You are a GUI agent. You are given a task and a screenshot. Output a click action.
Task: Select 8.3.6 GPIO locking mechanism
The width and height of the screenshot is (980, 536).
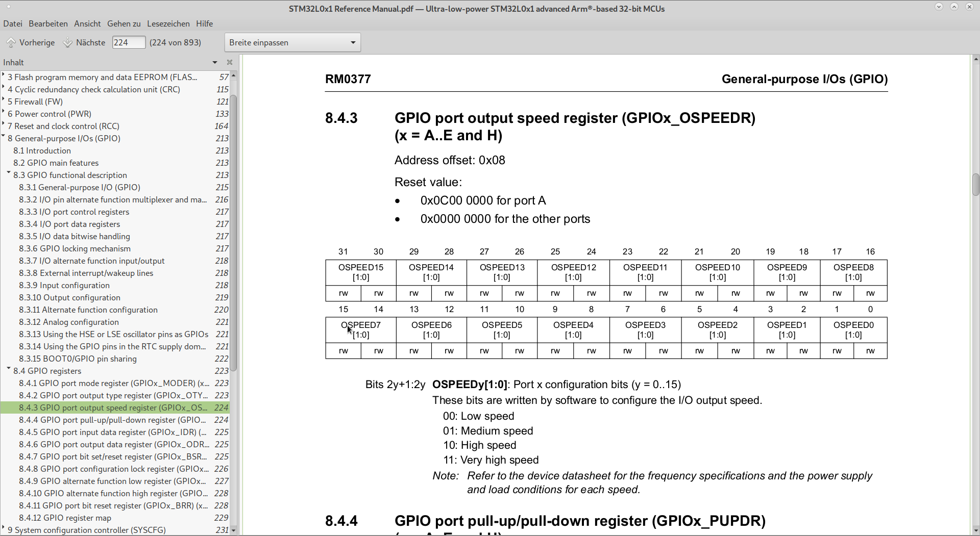tap(115, 248)
